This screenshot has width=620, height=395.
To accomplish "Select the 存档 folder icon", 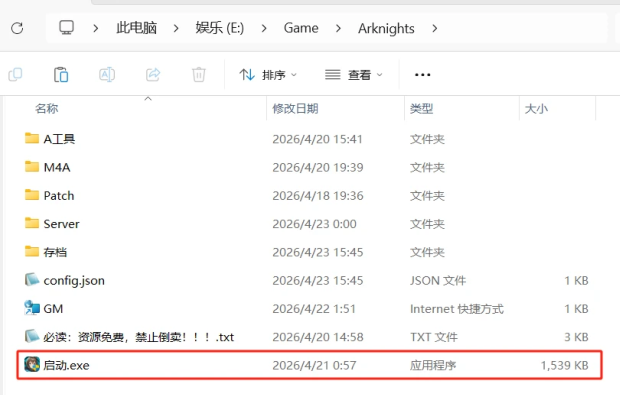I will (32, 251).
